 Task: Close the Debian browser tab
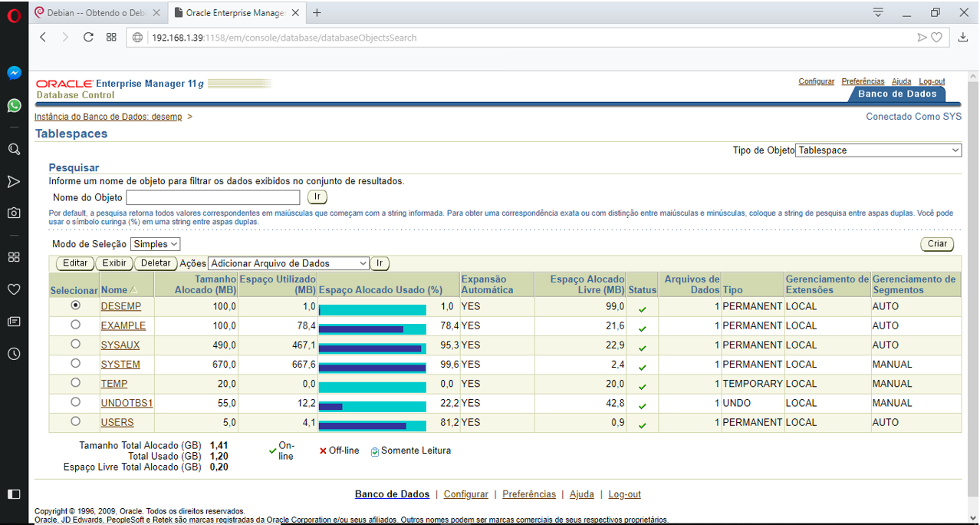click(x=156, y=12)
